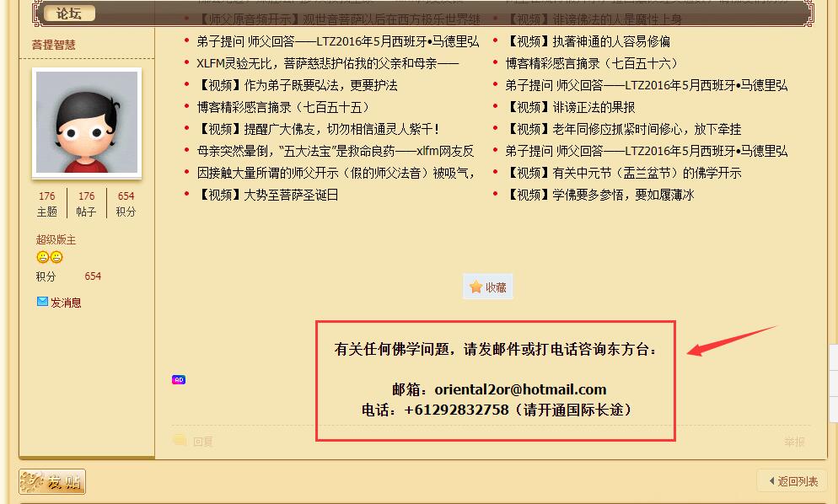
Task: Open 【视频】作为弟子既要弘法，更要护法 link
Action: pos(297,85)
